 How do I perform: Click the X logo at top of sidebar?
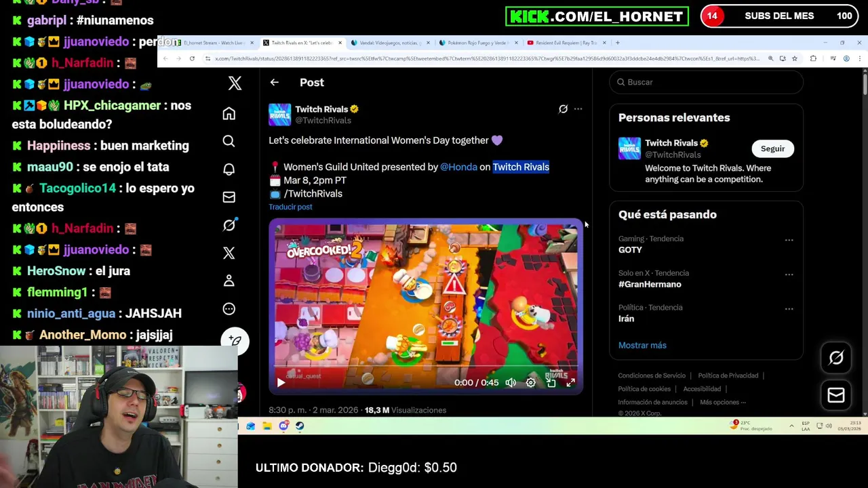(235, 83)
